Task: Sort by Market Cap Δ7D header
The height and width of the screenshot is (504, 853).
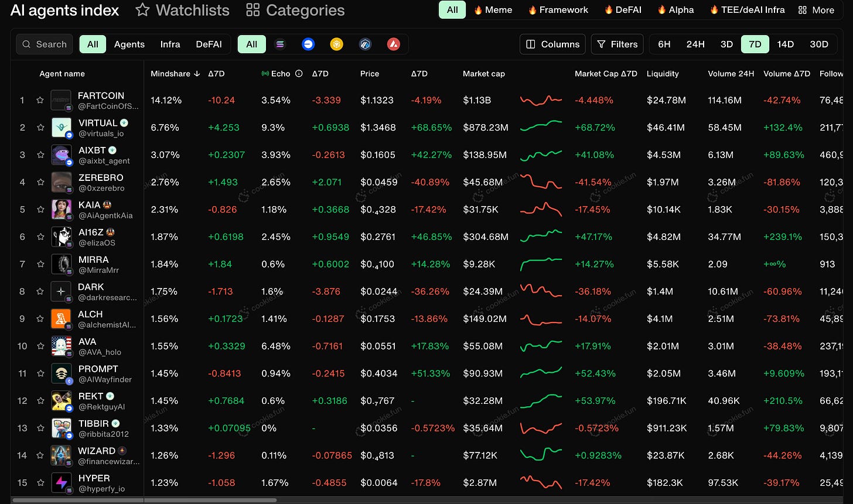Action: 606,74
